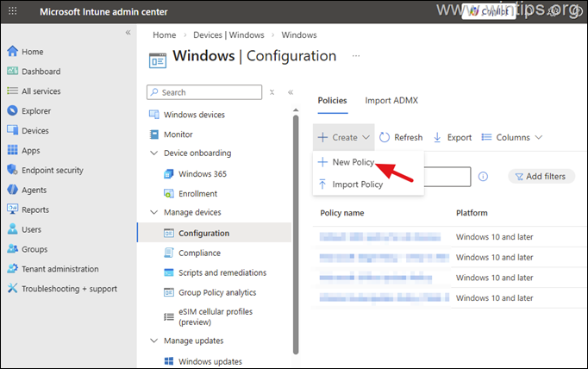Open Tenant administration gear icon

pyautogui.click(x=12, y=268)
